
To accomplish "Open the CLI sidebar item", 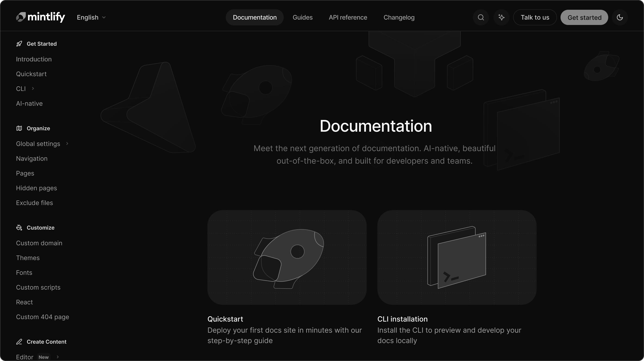I will tap(21, 89).
